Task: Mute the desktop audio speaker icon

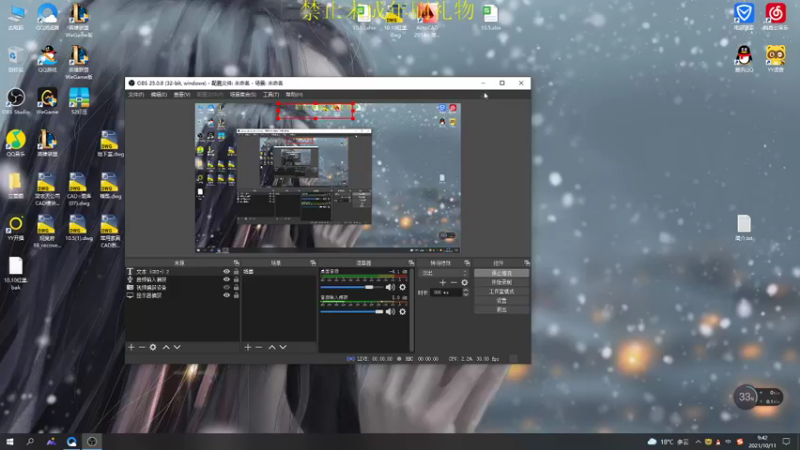Action: coord(390,287)
